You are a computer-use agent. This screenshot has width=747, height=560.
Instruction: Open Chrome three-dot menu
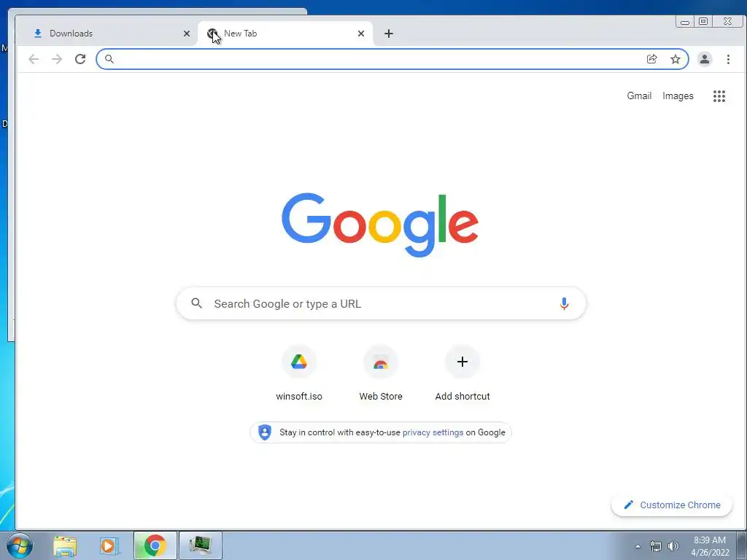728,59
